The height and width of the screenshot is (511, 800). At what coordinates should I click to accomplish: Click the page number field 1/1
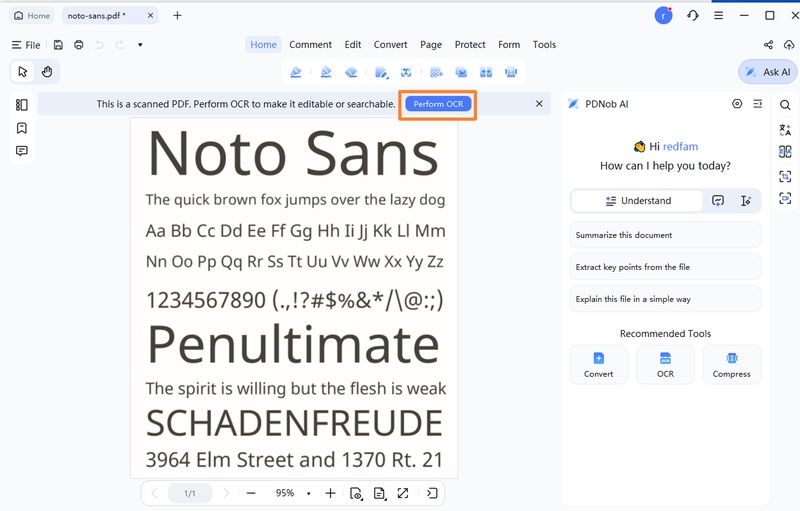pyautogui.click(x=190, y=493)
